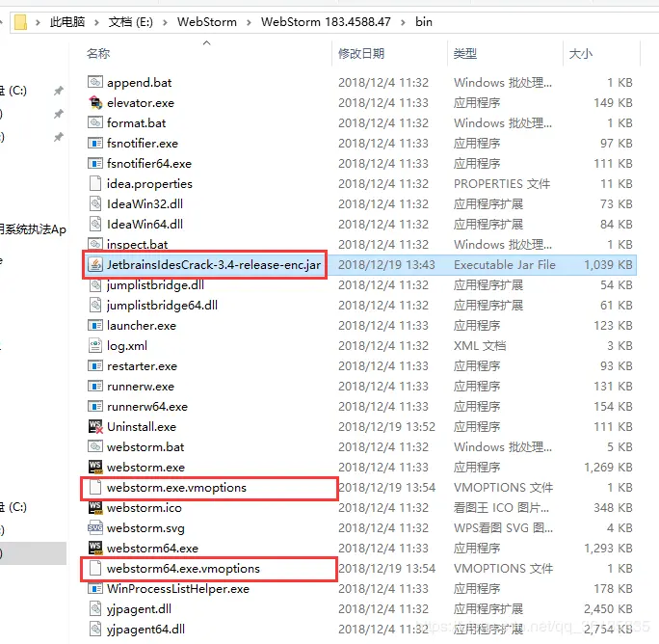Expand breadcrumb chevron after 此电脑

pyautogui.click(x=96, y=22)
